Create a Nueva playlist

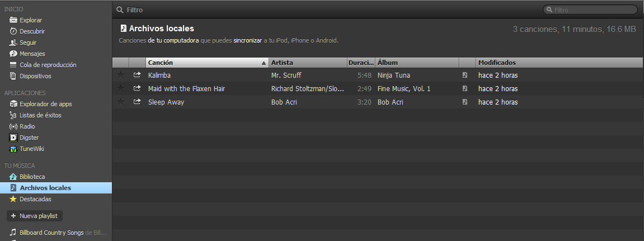pyautogui.click(x=35, y=216)
